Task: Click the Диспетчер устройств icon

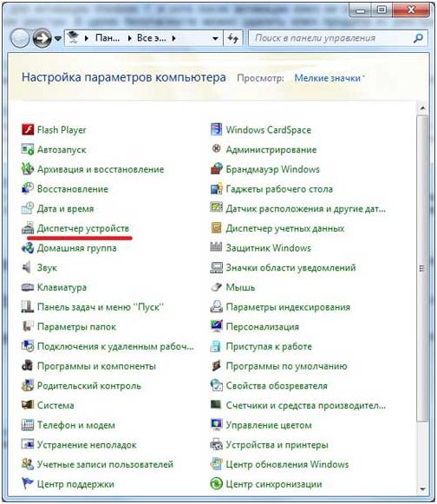Action: pos(28,228)
